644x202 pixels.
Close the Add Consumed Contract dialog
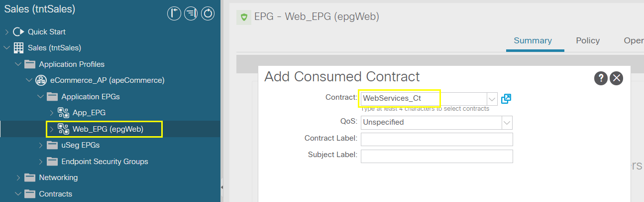(x=616, y=78)
